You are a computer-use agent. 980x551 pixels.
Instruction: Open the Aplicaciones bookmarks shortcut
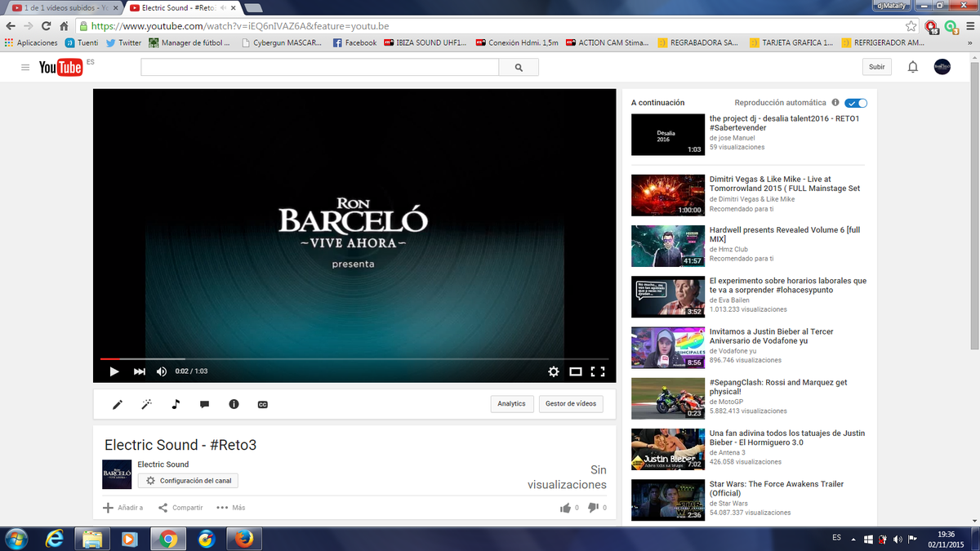click(x=31, y=42)
